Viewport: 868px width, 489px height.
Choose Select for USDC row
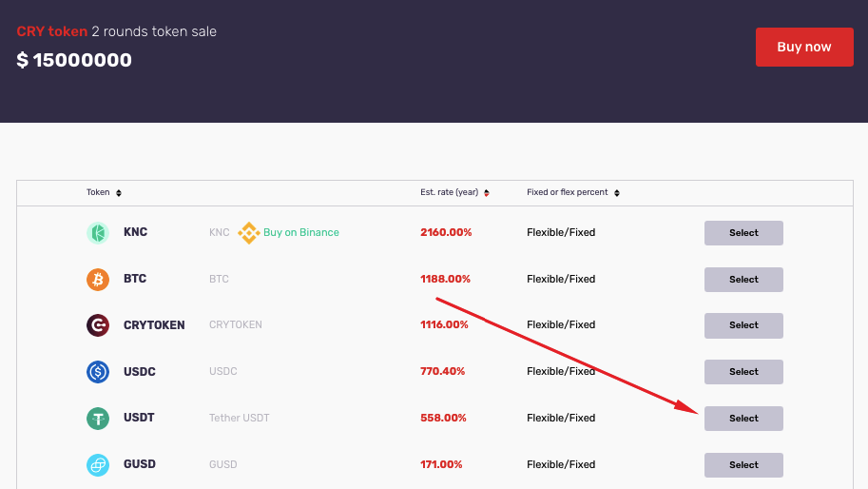click(743, 372)
